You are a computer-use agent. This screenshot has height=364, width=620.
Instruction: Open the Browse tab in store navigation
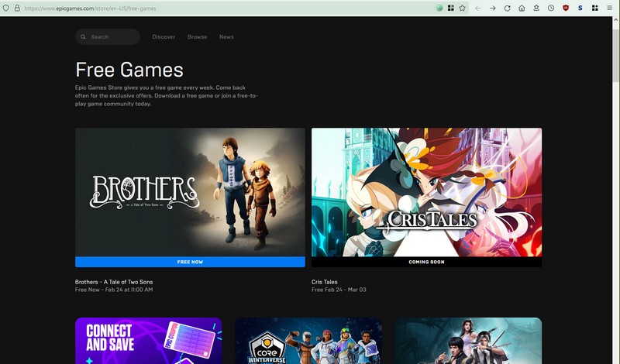197,37
